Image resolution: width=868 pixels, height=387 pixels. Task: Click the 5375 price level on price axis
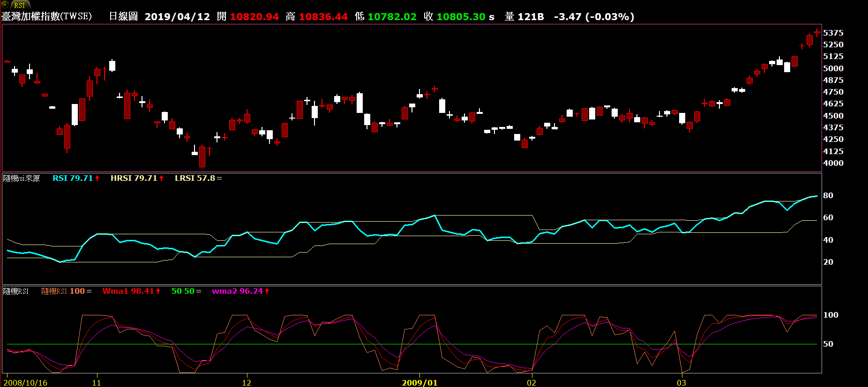833,33
